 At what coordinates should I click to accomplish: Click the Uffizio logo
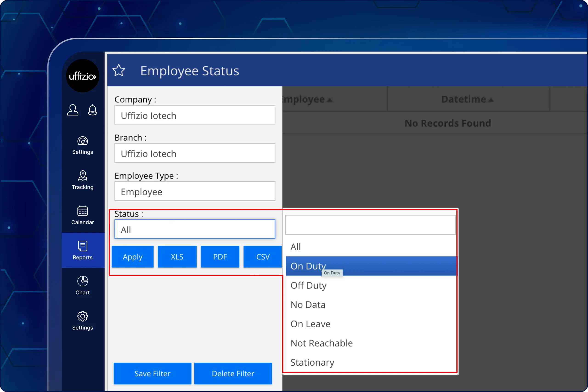[82, 76]
